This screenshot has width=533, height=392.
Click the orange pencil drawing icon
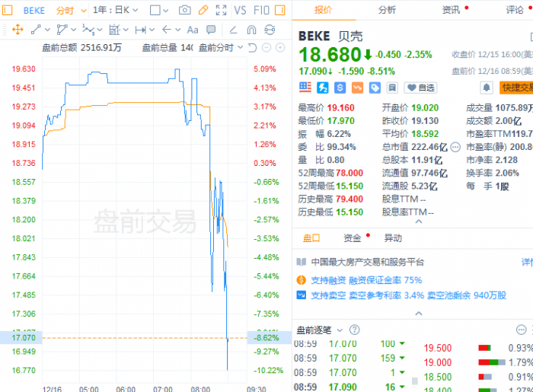pyautogui.click(x=203, y=11)
